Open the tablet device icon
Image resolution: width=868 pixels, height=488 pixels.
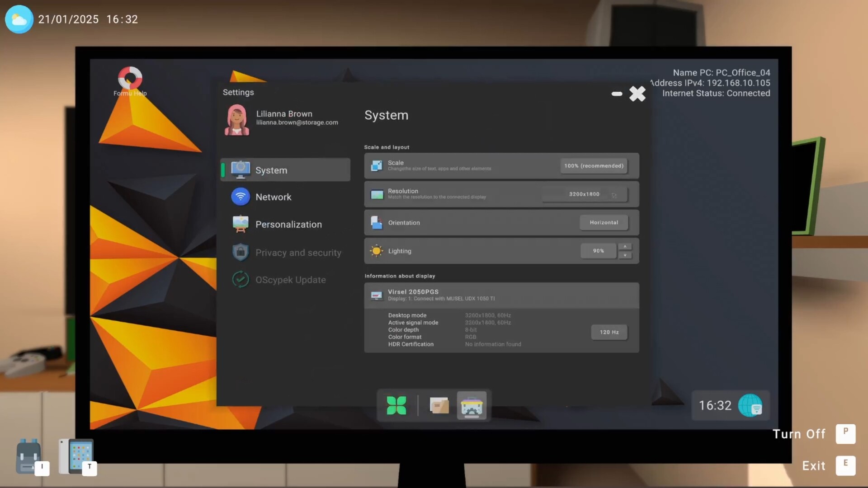click(77, 456)
